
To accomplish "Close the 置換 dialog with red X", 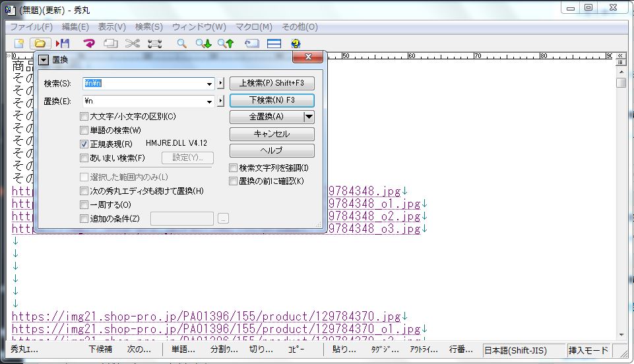I will point(307,57).
